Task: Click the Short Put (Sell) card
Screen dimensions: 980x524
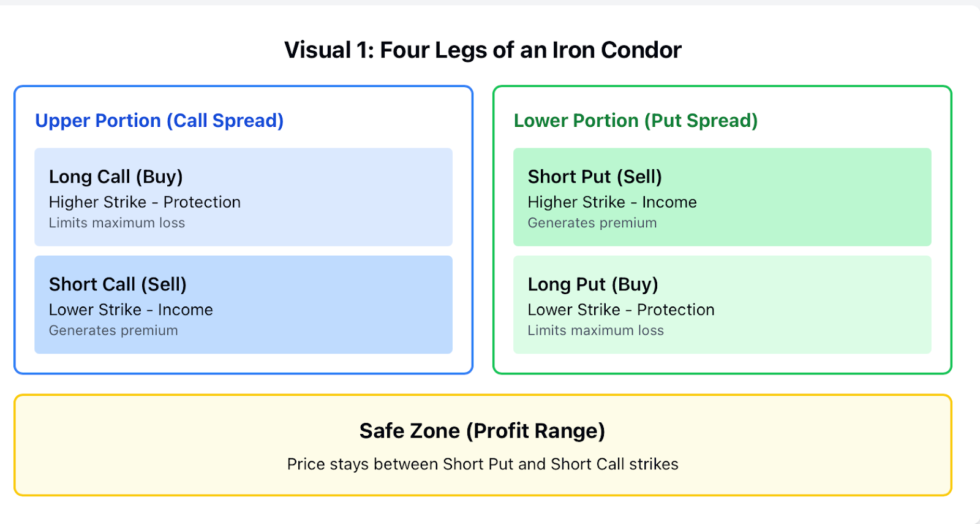Action: tap(722, 197)
